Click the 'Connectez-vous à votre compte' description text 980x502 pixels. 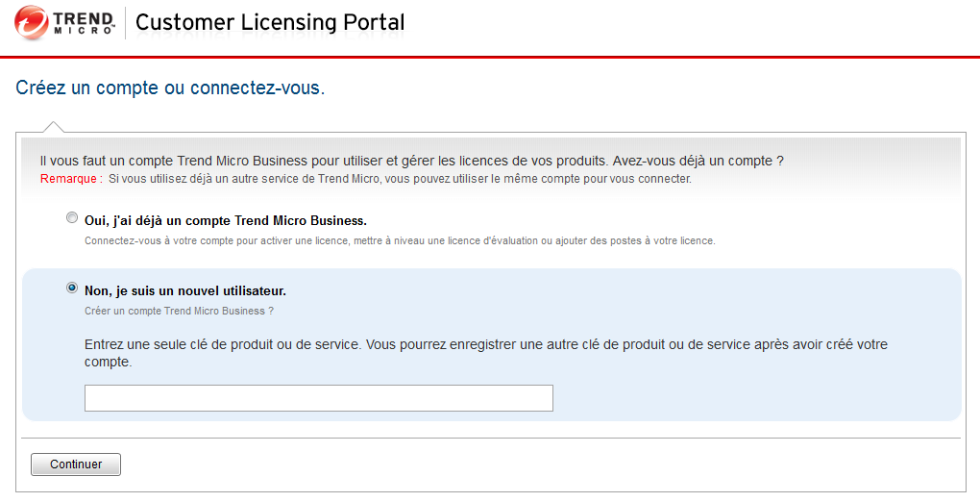point(399,240)
